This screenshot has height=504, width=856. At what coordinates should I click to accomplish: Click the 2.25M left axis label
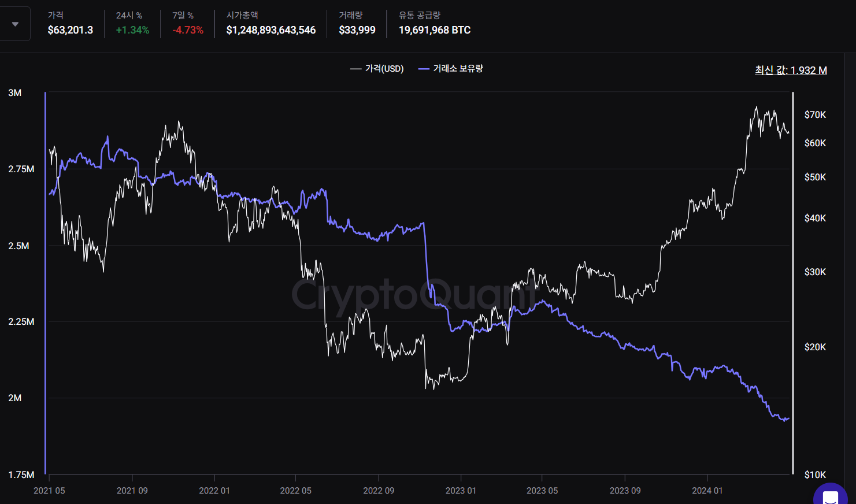click(21, 322)
